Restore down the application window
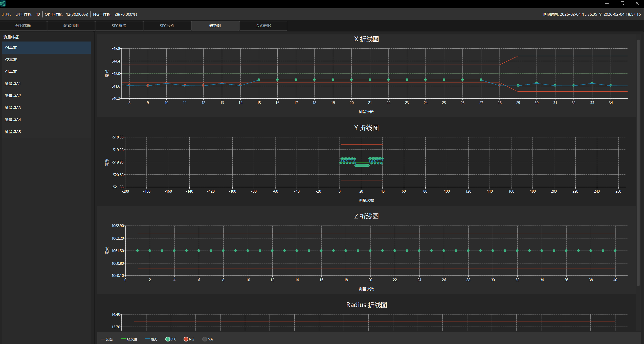This screenshot has width=644, height=344. pos(622,3)
